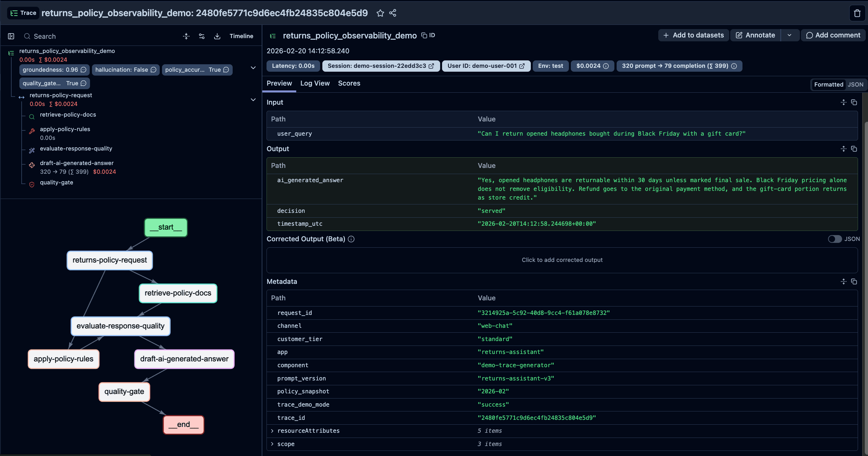Show token usage info icon
This screenshot has height=456, width=868.
(734, 66)
